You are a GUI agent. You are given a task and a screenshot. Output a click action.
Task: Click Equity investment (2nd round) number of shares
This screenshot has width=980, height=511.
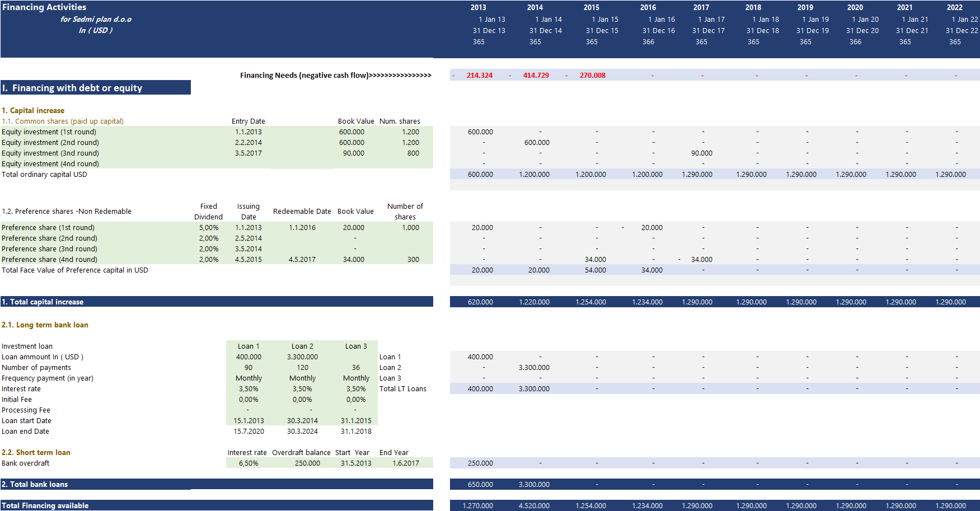(x=410, y=143)
